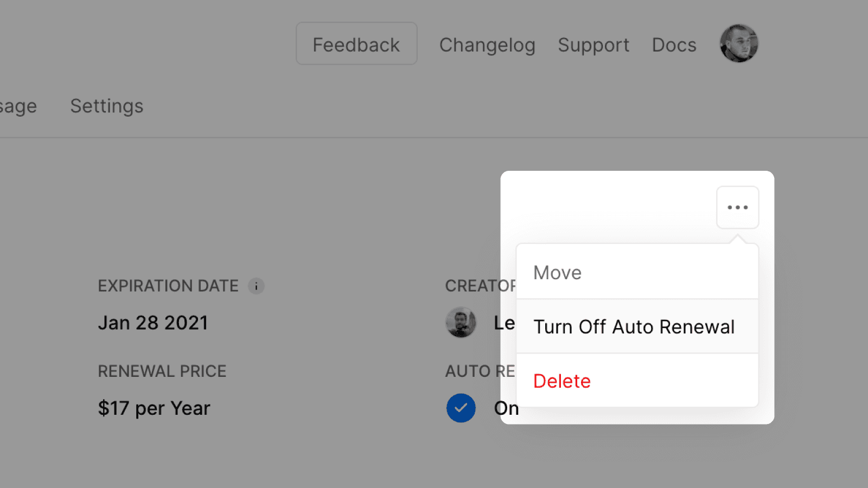Switch to the Settings tab
This screenshot has width=868, height=488.
pos(107,106)
